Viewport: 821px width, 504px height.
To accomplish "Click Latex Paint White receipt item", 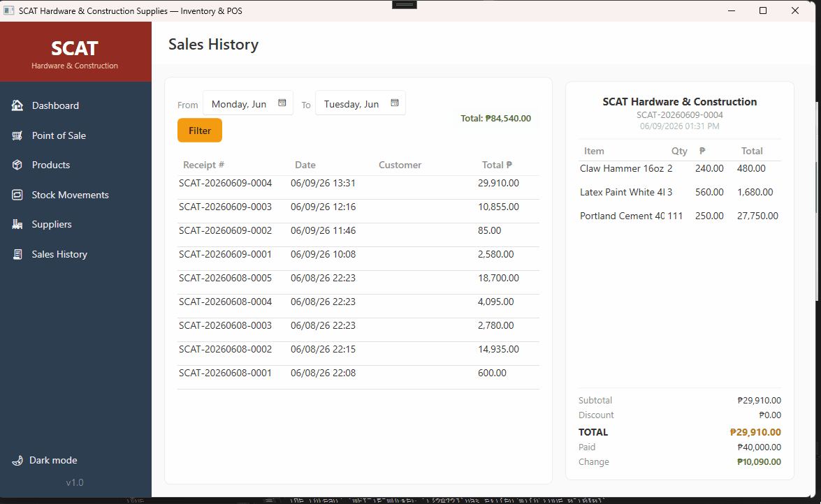I will [622, 192].
